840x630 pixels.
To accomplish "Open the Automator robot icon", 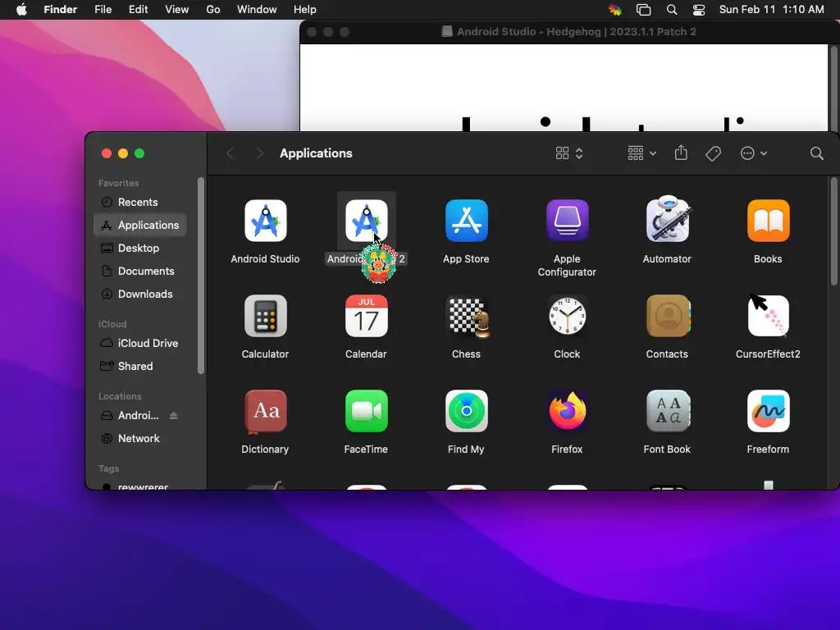I will click(667, 220).
